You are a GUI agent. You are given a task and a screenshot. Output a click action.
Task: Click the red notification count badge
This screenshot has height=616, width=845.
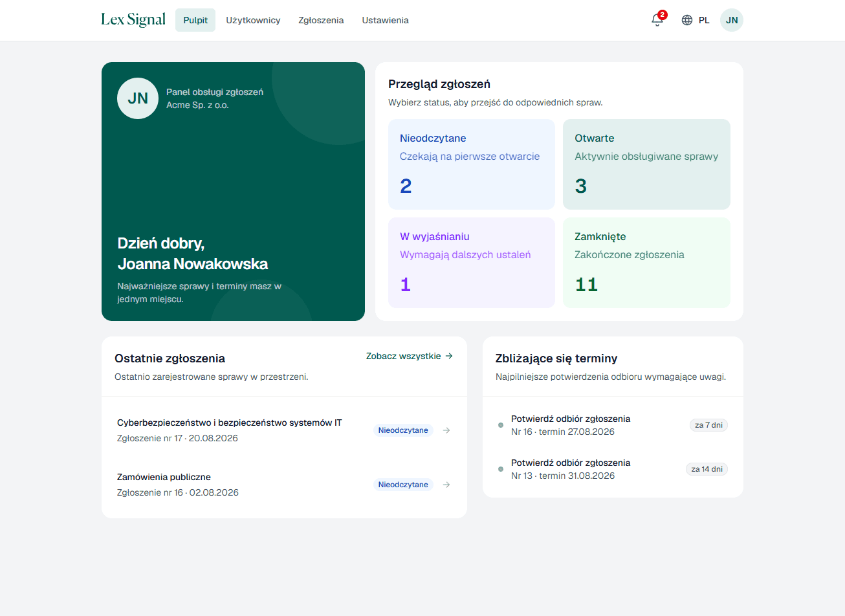663,14
